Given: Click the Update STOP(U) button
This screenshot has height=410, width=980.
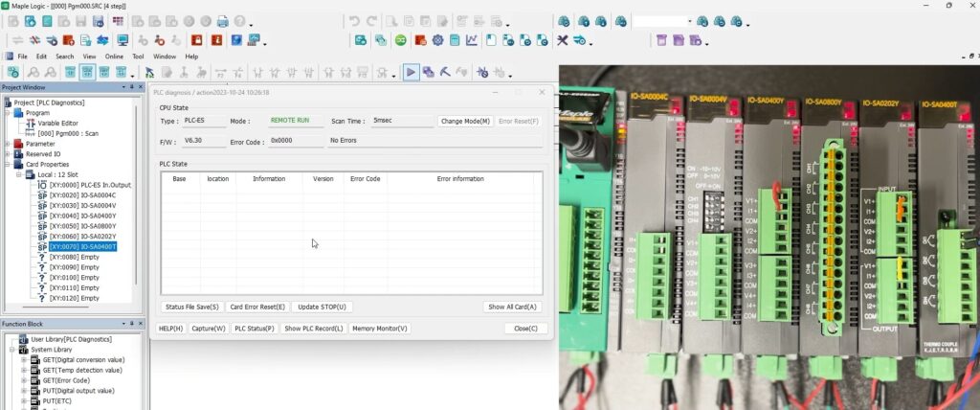Looking at the screenshot, I should click(x=322, y=307).
